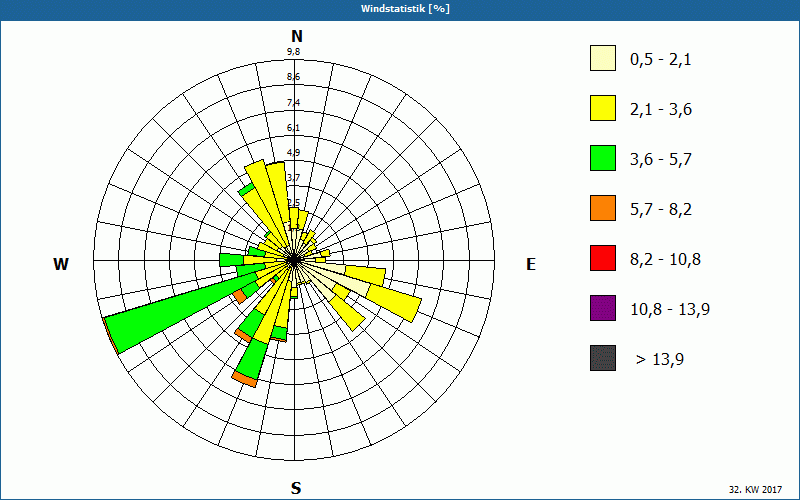Click the Windstatistik [%] title bar
This screenshot has width=800, height=500.
pos(400,9)
